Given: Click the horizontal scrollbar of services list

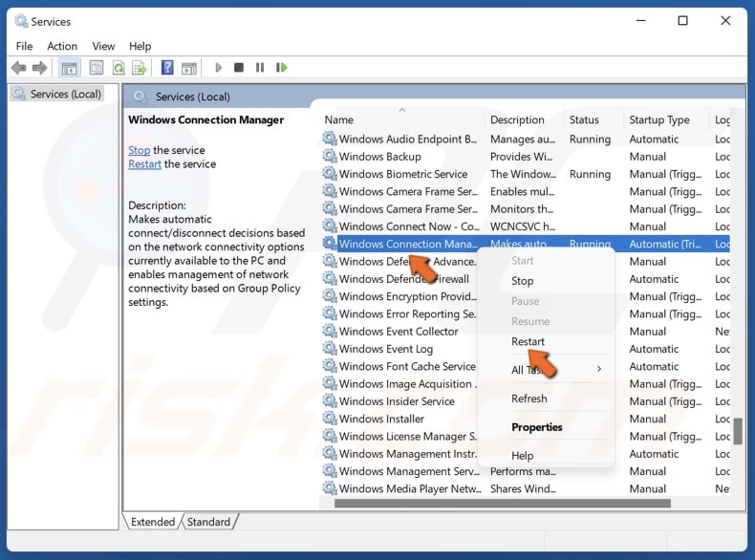Looking at the screenshot, I should click(502, 504).
